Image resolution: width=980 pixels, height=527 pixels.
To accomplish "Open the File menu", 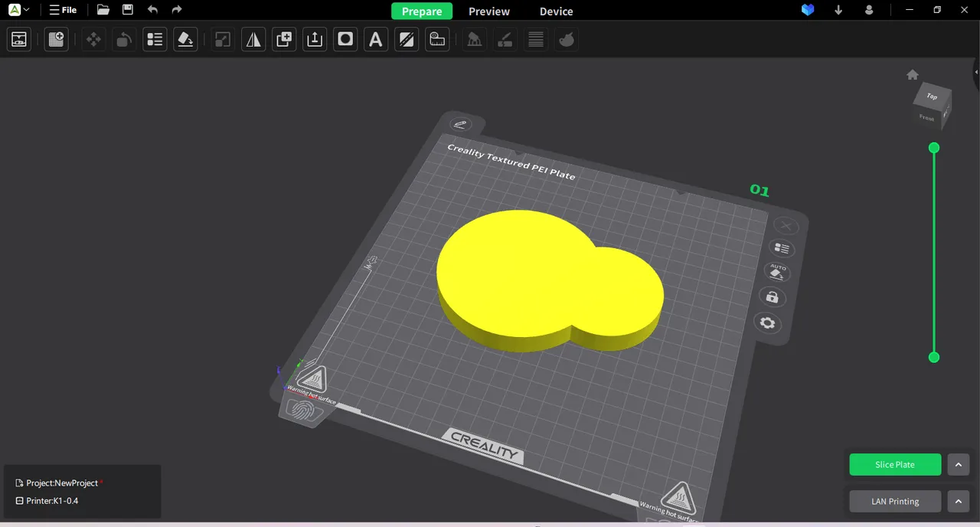I will (64, 10).
